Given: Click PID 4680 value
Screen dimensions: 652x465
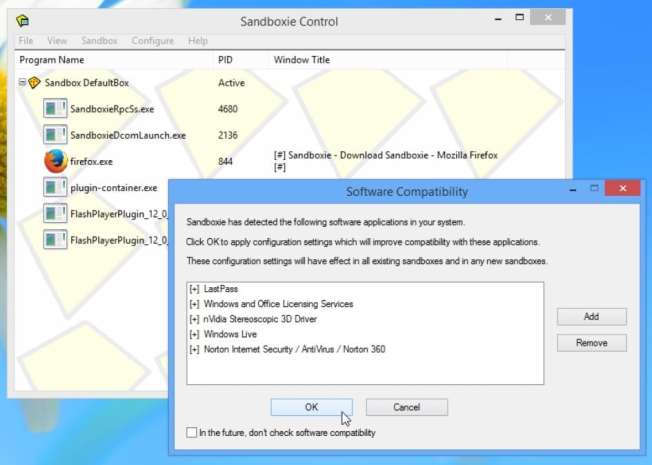Looking at the screenshot, I should 228,109.
